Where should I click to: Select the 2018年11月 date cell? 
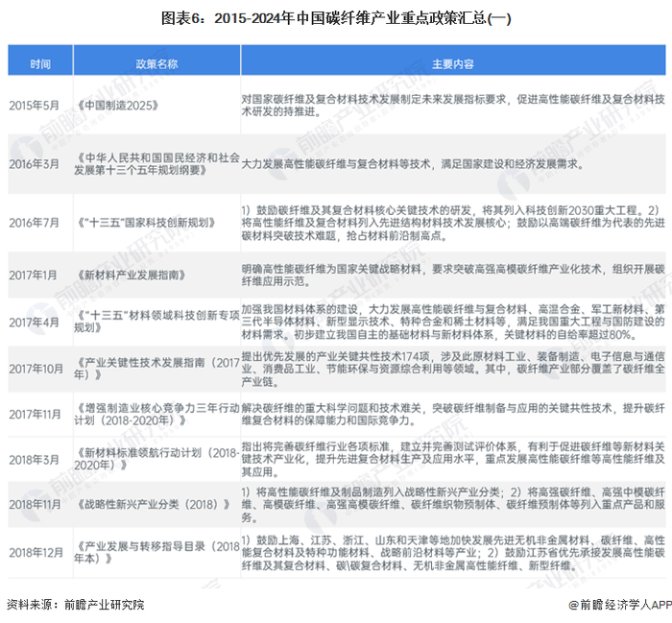pyautogui.click(x=36, y=505)
